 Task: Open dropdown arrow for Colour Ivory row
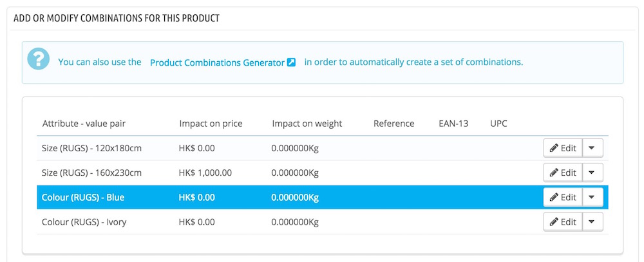592,222
